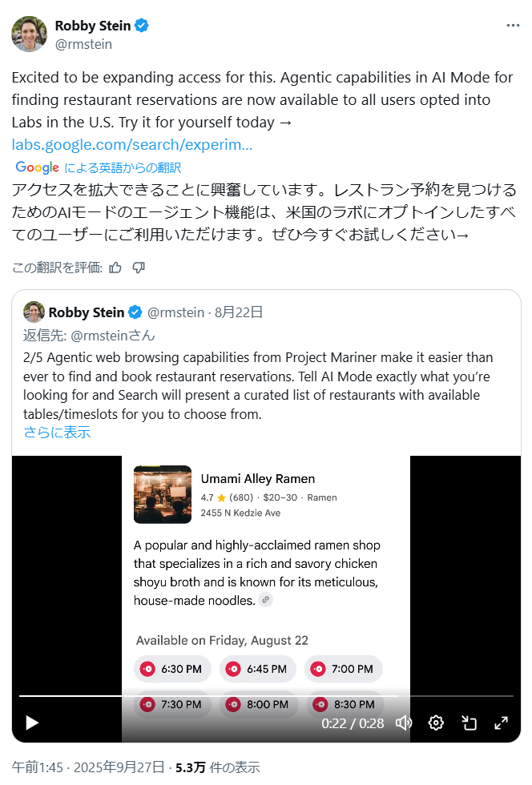Image resolution: width=532 pixels, height=785 pixels.
Task: Open the labs.google.com search experiment link
Action: pyautogui.click(x=132, y=145)
